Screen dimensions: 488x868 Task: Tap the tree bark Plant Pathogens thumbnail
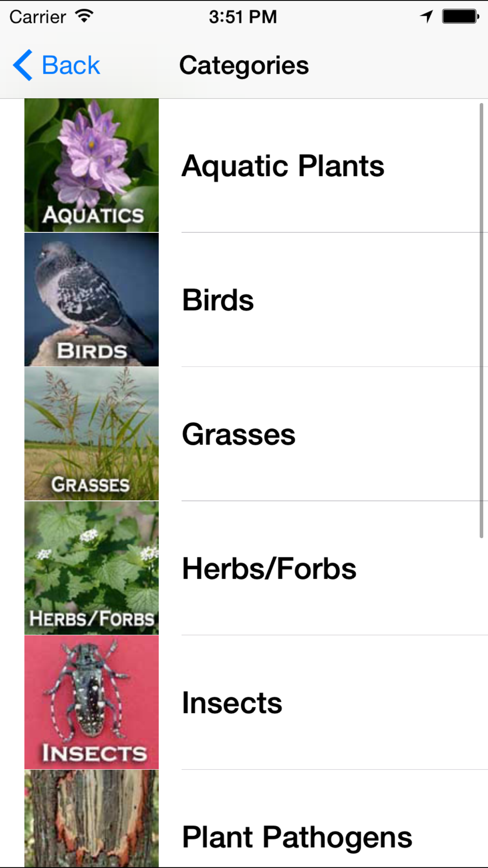pyautogui.click(x=91, y=818)
